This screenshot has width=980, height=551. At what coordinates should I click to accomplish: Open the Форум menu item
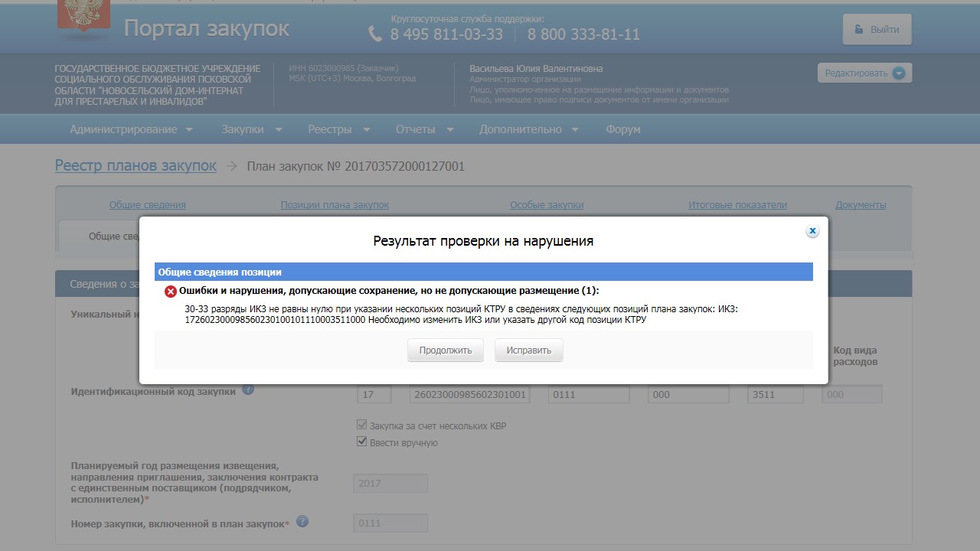click(x=622, y=129)
